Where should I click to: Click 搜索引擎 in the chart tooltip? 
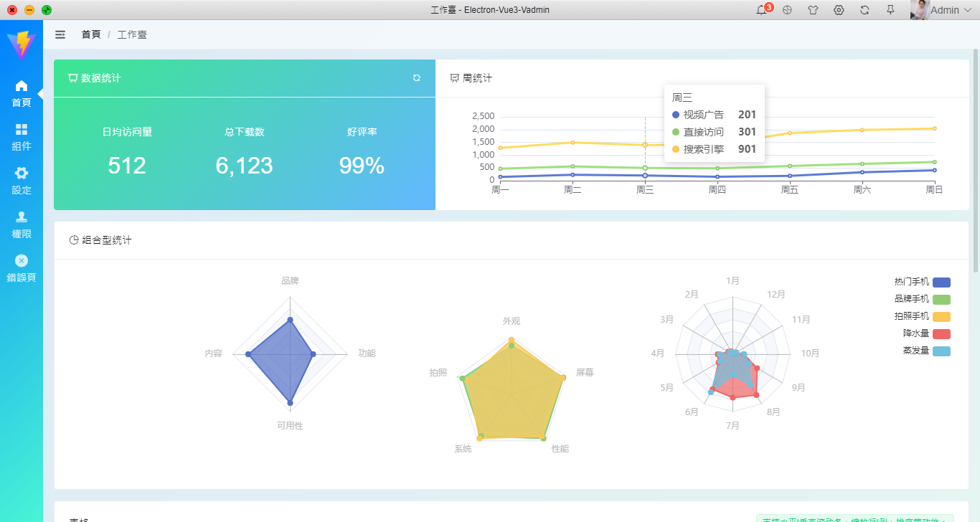704,149
